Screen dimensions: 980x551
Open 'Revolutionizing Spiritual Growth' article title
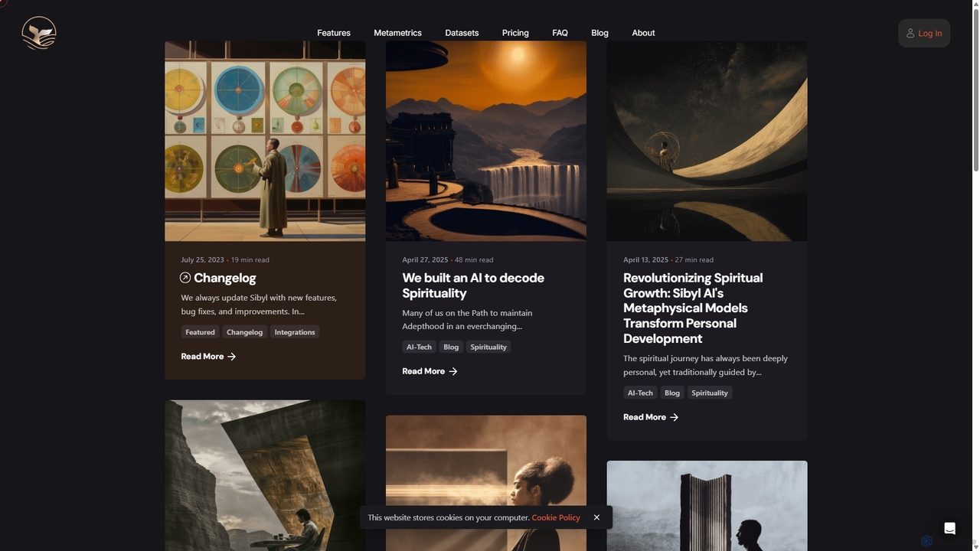(693, 308)
